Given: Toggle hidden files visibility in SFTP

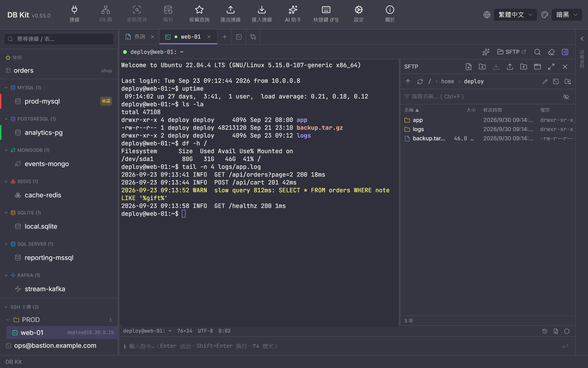Looking at the screenshot, I should click(x=566, y=97).
